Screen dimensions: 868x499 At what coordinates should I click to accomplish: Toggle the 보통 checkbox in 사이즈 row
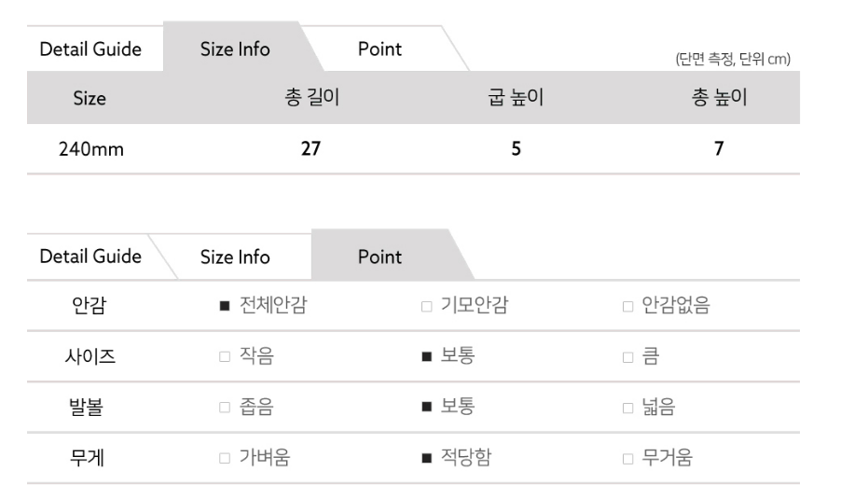pyautogui.click(x=426, y=356)
